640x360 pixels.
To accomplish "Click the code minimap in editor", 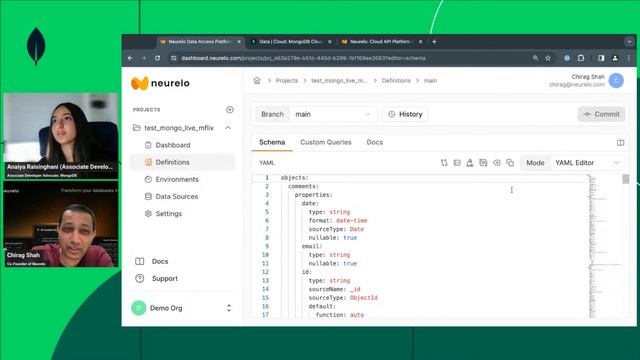I will click(x=604, y=245).
